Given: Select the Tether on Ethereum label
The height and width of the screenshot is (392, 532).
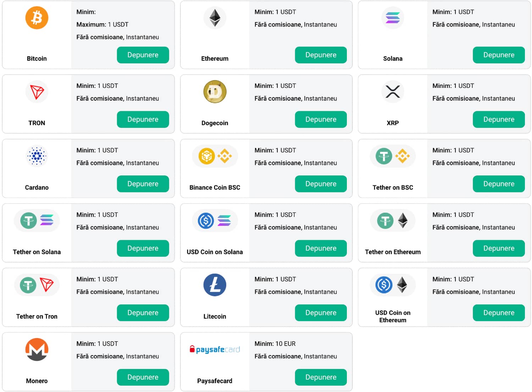Looking at the screenshot, I should click(393, 252).
